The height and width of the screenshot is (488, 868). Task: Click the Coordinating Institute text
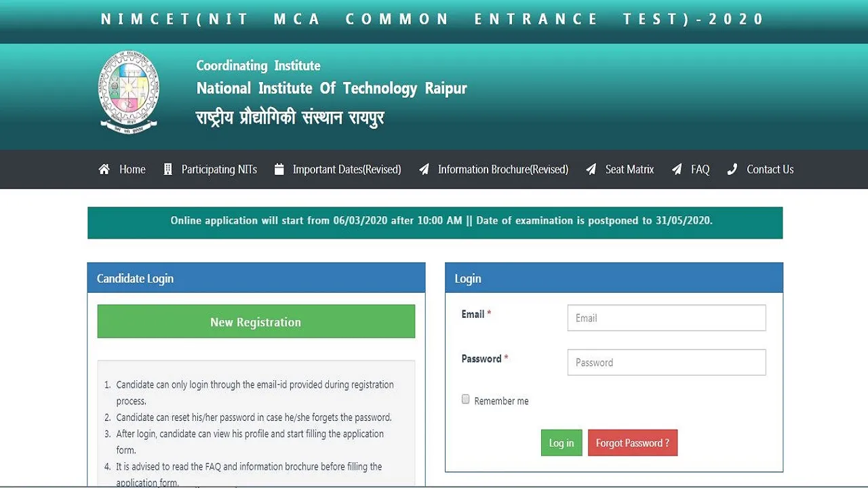(258, 66)
